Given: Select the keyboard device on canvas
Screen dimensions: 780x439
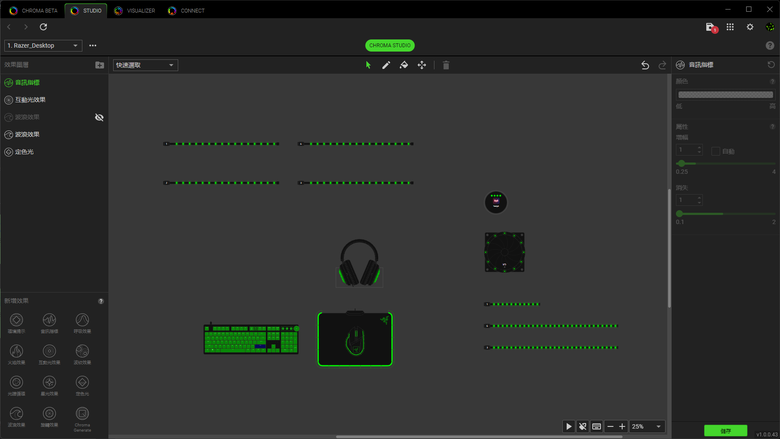Looking at the screenshot, I should [251, 339].
